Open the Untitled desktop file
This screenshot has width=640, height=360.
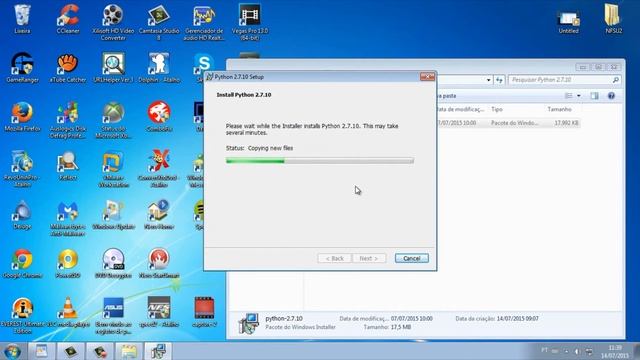click(569, 22)
